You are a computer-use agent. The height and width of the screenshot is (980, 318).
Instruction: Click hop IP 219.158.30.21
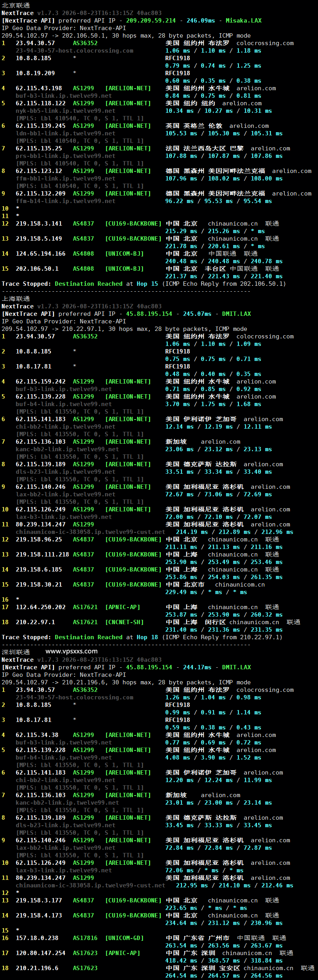39,585
